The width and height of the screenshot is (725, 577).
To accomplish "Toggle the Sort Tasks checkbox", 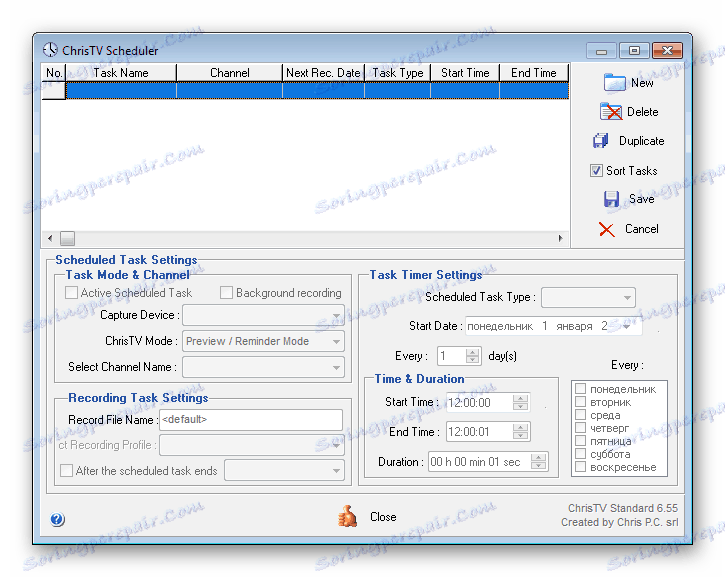I will (596, 171).
